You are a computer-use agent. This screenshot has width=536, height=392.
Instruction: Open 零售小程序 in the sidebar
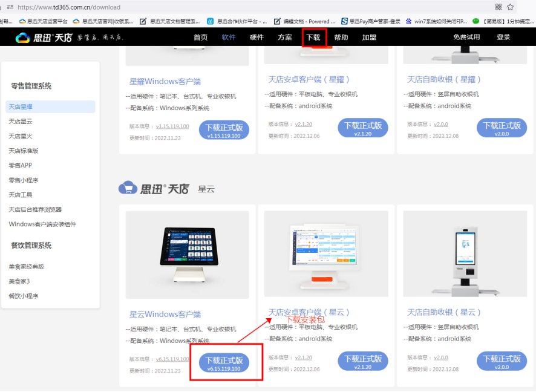tap(24, 180)
